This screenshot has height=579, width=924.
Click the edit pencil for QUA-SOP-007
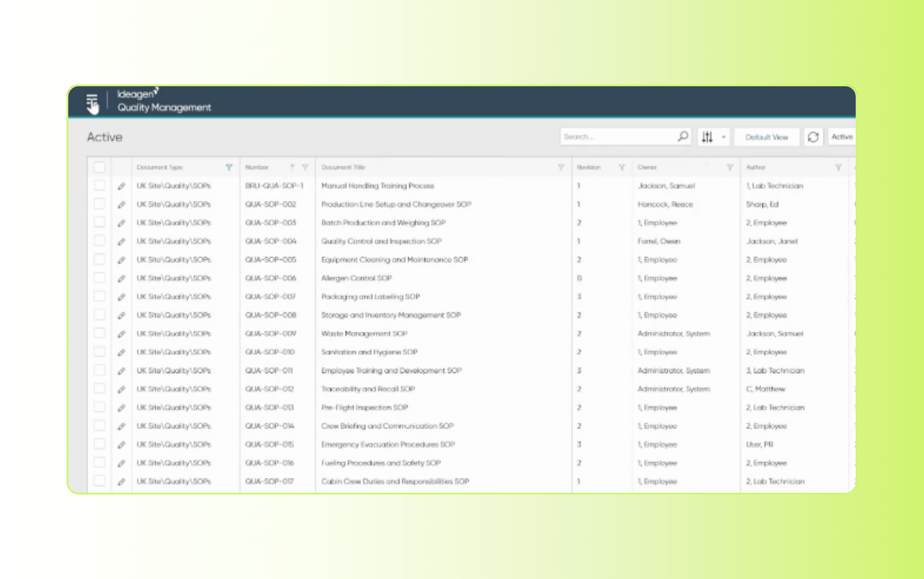tap(122, 297)
